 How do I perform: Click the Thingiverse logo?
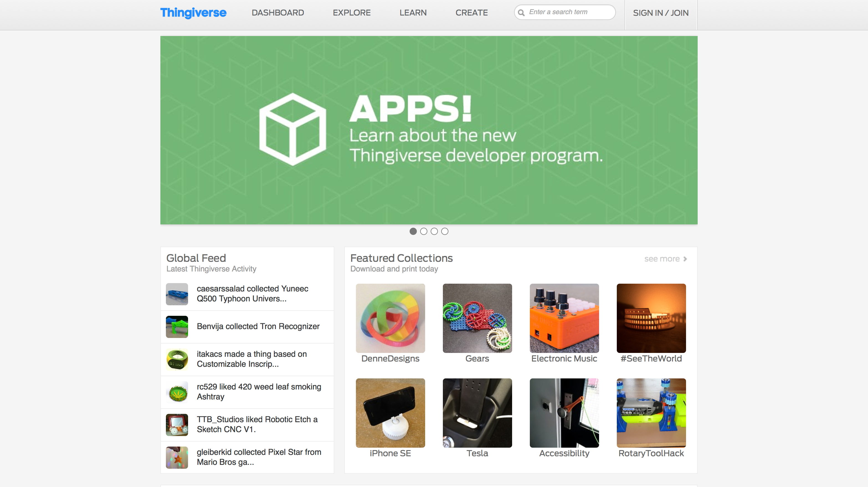193,13
